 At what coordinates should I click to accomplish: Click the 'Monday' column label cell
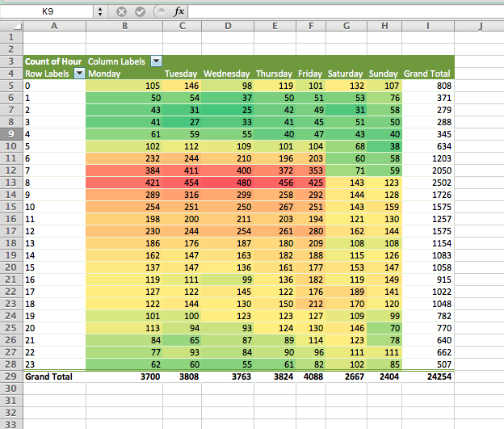coord(124,74)
